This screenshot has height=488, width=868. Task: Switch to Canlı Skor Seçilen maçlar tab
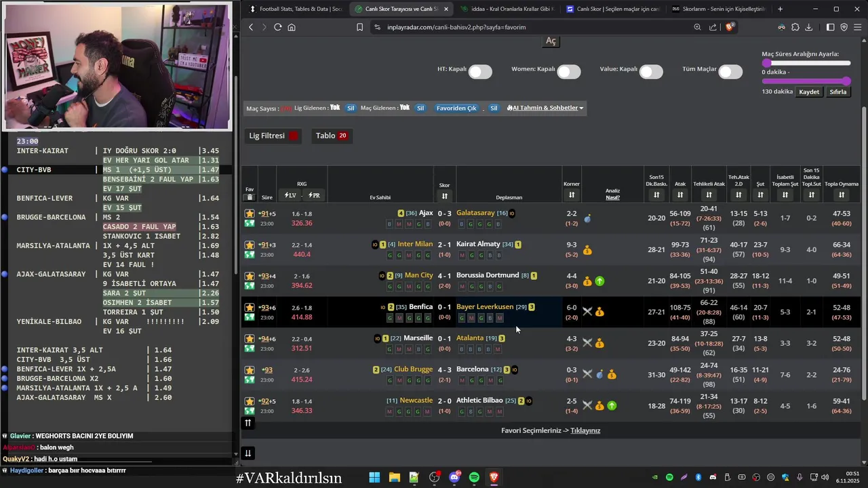tap(611, 9)
